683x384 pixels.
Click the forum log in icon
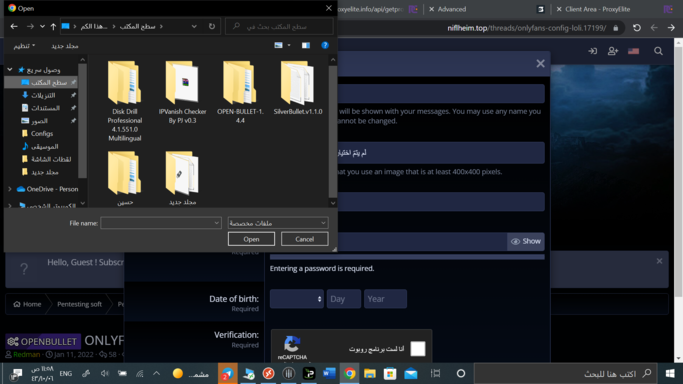pyautogui.click(x=592, y=51)
